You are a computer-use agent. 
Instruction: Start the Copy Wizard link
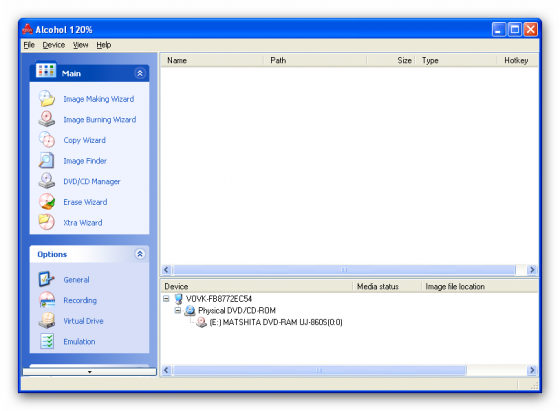tap(85, 140)
